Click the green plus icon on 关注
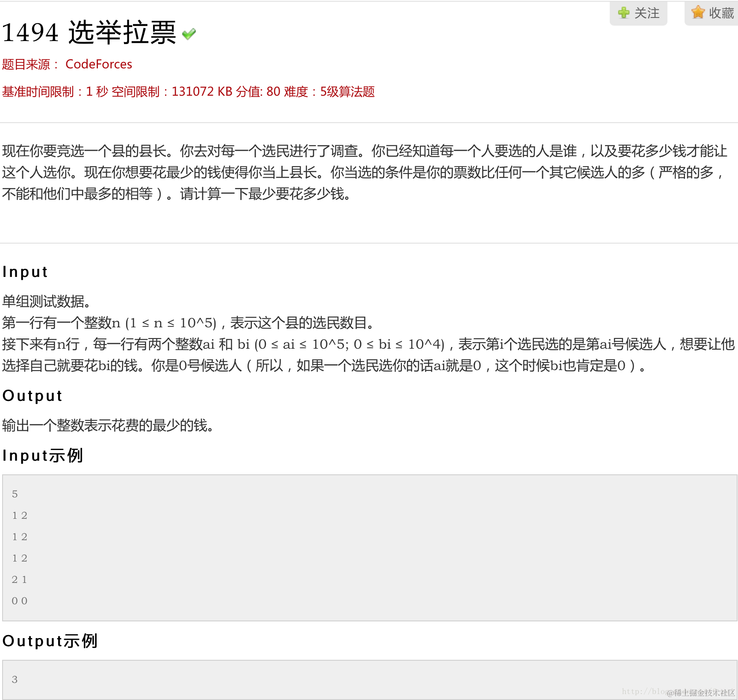This screenshot has width=738, height=700. [x=624, y=13]
